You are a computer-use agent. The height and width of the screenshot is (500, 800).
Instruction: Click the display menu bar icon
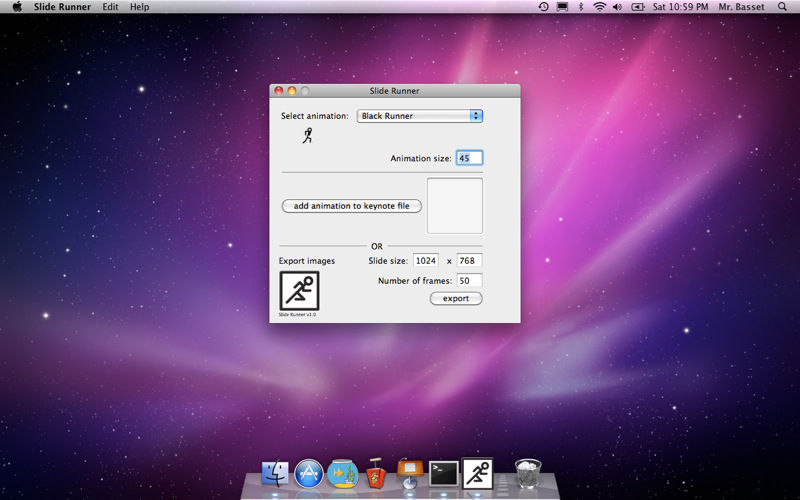pyautogui.click(x=562, y=7)
